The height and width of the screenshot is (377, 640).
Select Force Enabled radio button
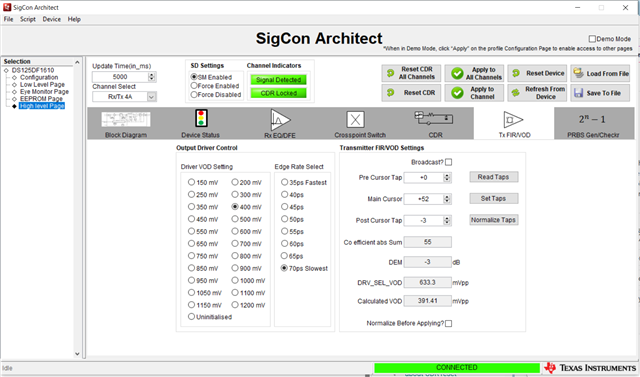(x=194, y=86)
